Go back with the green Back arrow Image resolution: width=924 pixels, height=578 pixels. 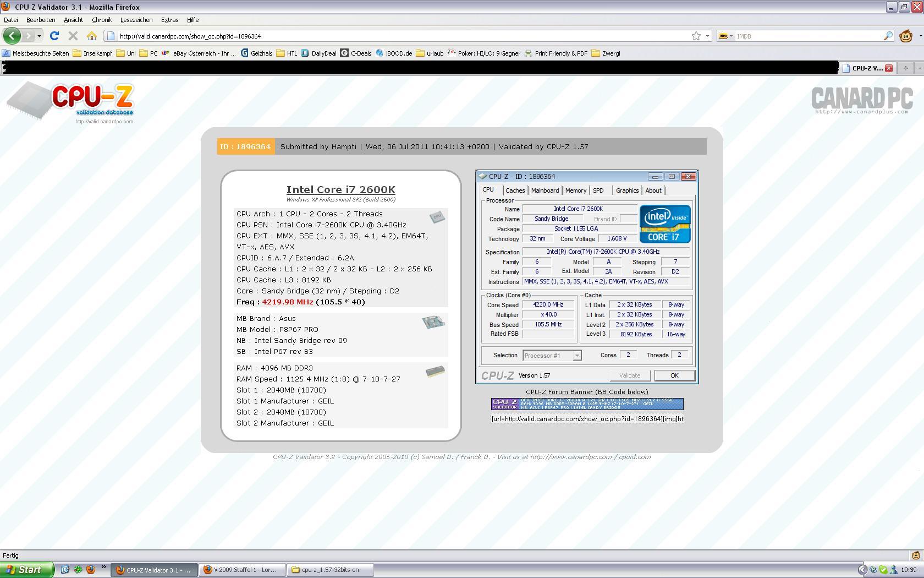click(x=12, y=36)
